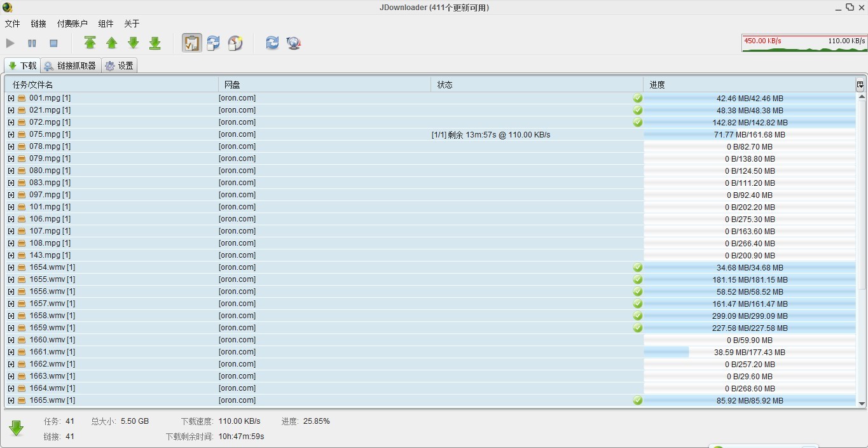Image resolution: width=868 pixels, height=448 pixels.
Task: Click the globe reconnect icon
Action: tap(294, 43)
